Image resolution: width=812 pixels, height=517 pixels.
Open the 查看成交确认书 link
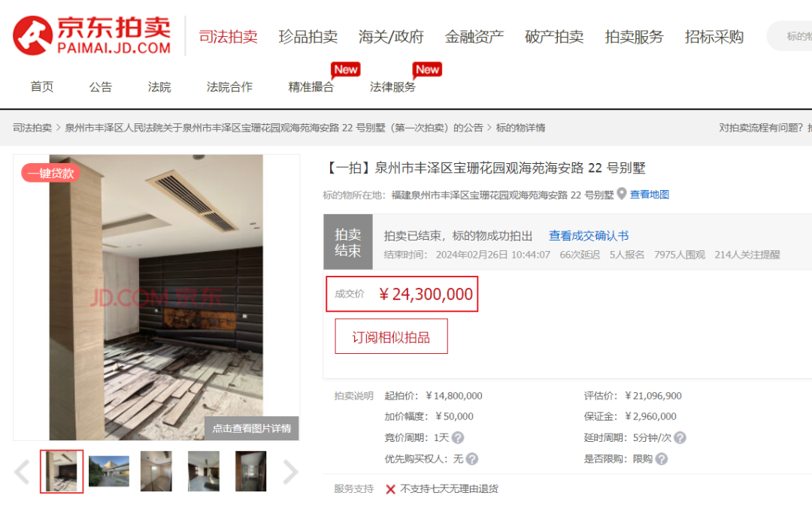coord(588,236)
